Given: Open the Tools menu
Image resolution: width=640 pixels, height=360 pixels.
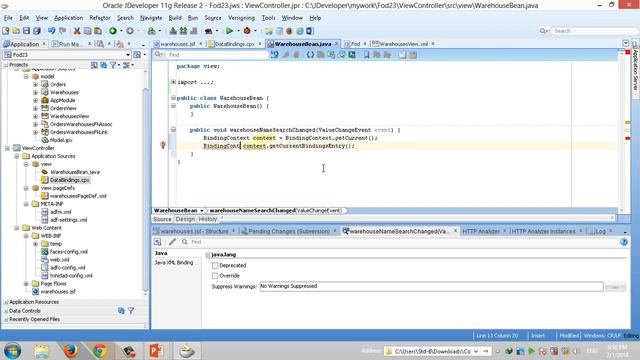Looking at the screenshot, I should click(268, 18).
